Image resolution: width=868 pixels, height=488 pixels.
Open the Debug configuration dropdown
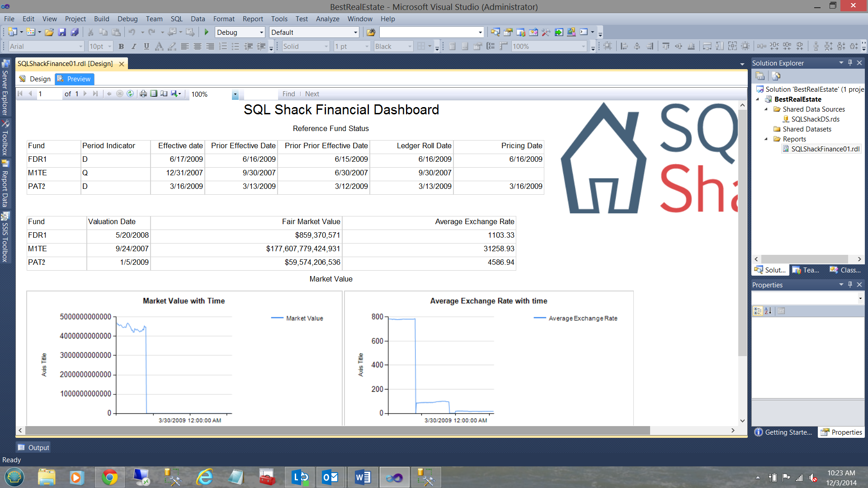[261, 33]
